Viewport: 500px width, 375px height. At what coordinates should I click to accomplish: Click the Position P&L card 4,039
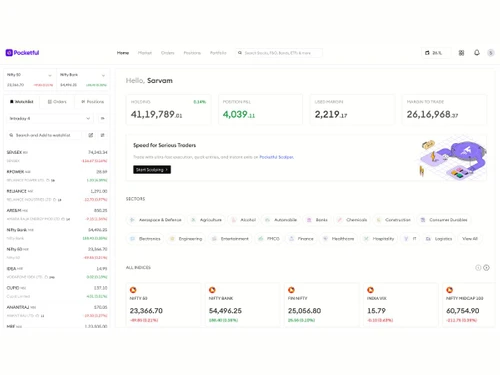coord(260,110)
